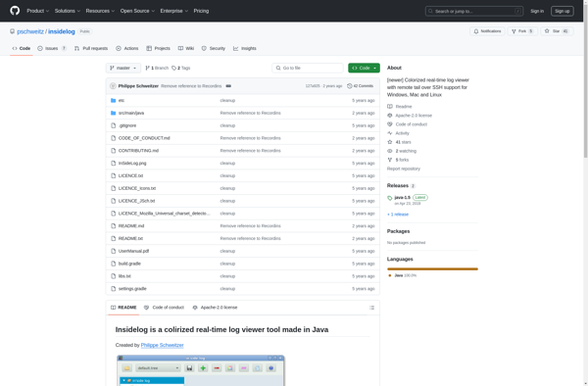Image resolution: width=588 pixels, height=386 pixels.
Task: Open the Insights tab
Action: [244, 48]
